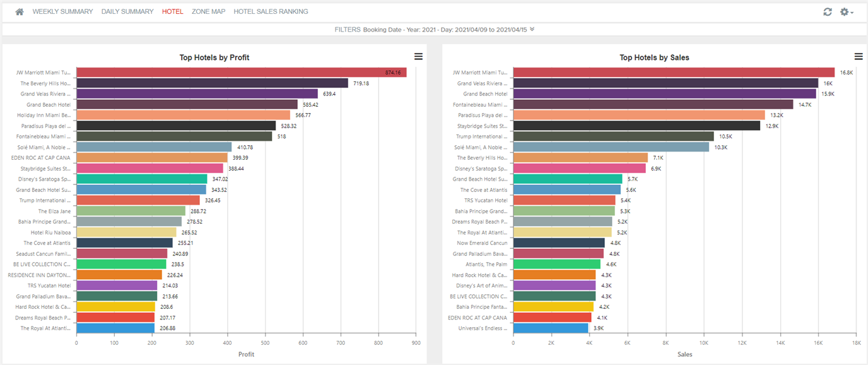
Task: Open Top Hotels by Sales chart menu
Action: (x=859, y=56)
